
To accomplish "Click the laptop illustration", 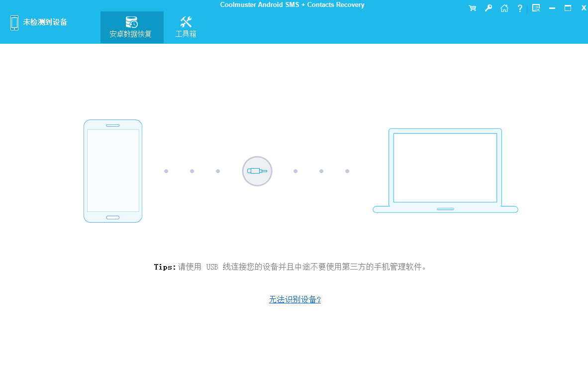I will point(445,171).
